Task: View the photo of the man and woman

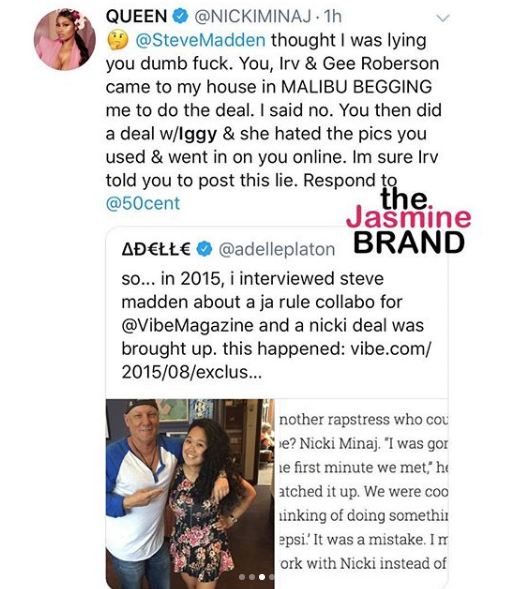Action: tap(190, 494)
